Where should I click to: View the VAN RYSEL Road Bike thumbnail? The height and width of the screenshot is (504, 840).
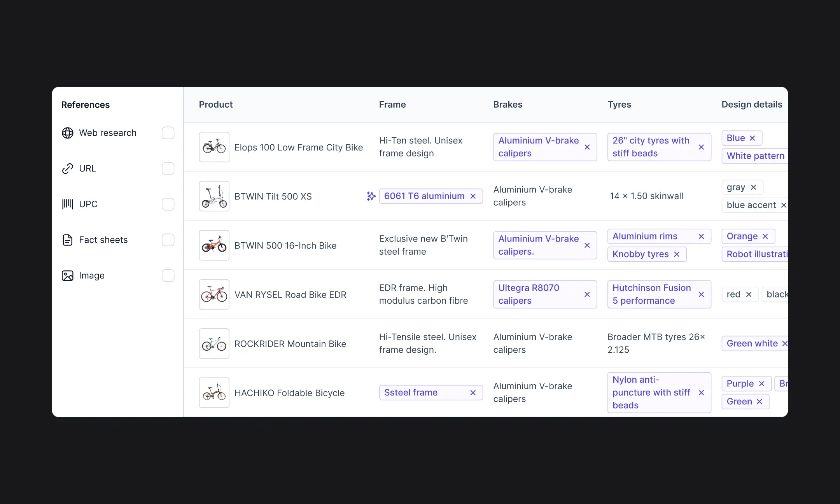coord(214,294)
